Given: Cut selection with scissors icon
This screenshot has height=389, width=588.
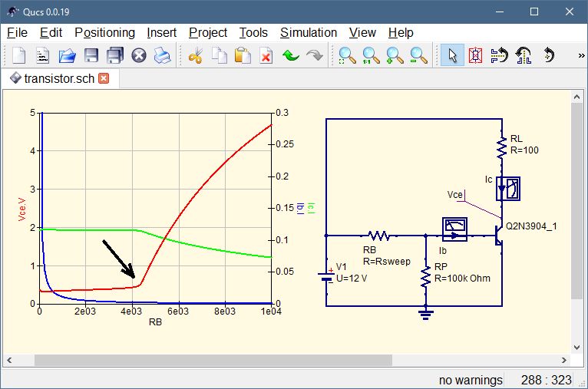Looking at the screenshot, I should 196,56.
